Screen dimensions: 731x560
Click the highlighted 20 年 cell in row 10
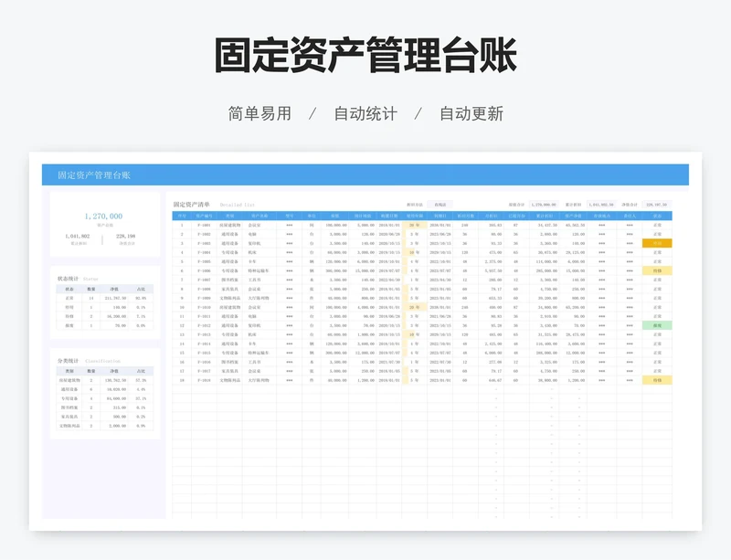point(415,307)
